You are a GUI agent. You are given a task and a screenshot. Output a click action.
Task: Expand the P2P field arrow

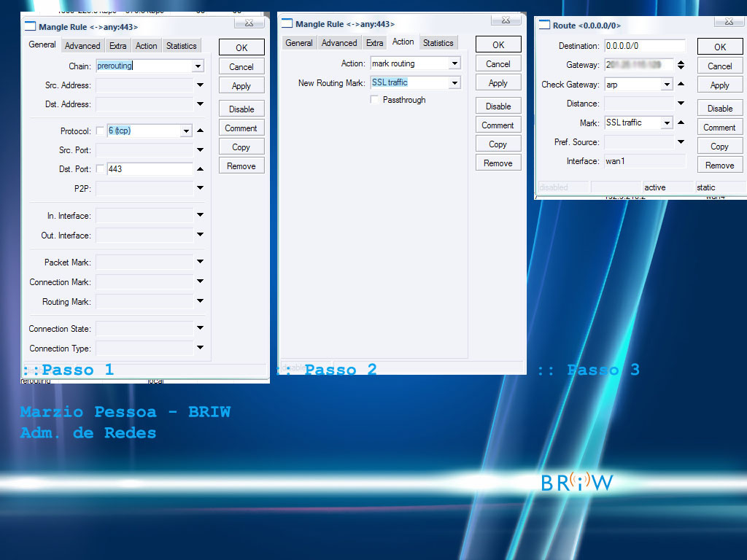pyautogui.click(x=200, y=187)
